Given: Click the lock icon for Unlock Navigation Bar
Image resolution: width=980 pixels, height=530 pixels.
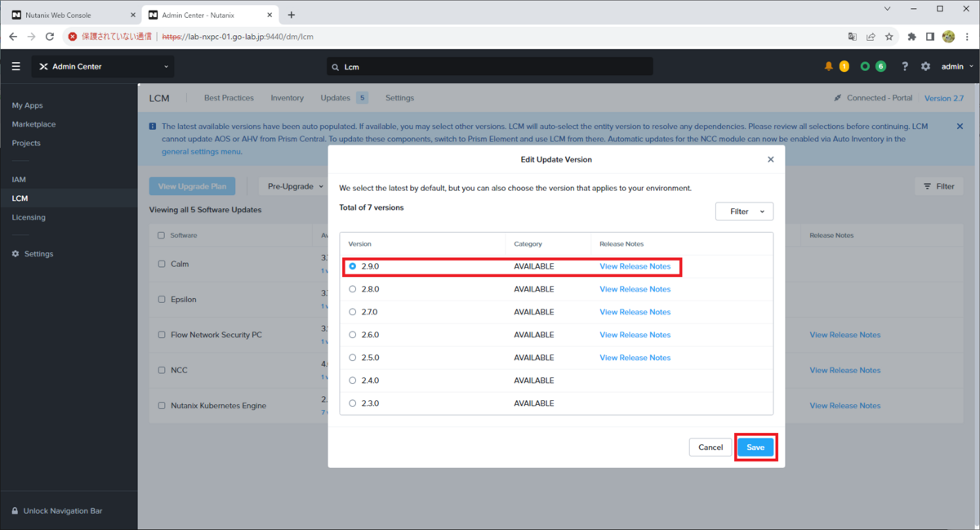Looking at the screenshot, I should pyautogui.click(x=16, y=511).
